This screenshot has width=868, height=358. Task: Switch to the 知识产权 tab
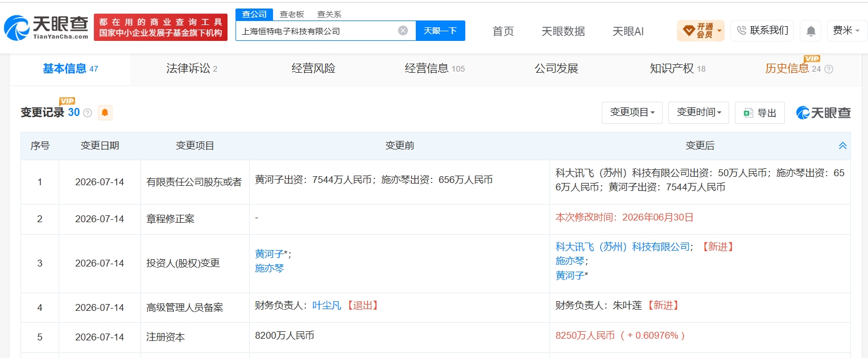[x=677, y=69]
